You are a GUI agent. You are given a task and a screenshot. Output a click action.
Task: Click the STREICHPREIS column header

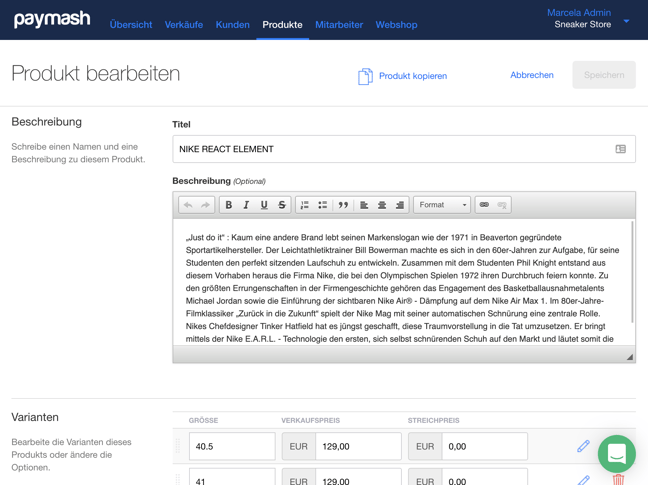point(434,421)
